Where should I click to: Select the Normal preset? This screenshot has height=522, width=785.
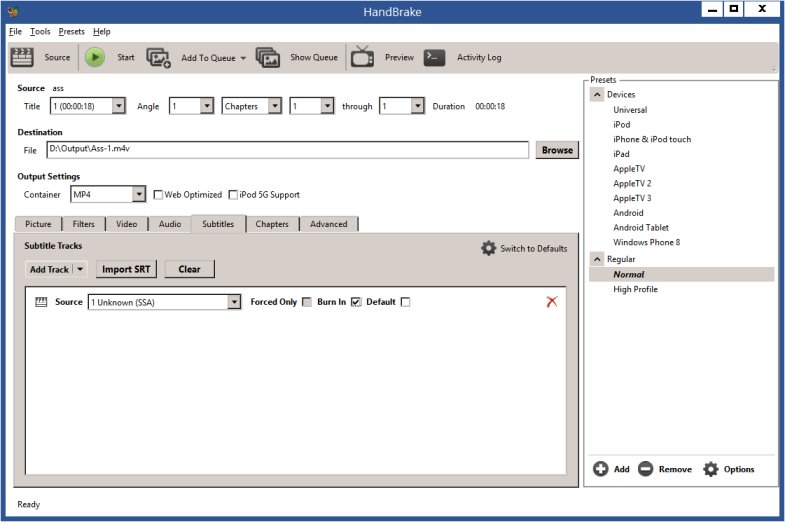tap(682, 274)
